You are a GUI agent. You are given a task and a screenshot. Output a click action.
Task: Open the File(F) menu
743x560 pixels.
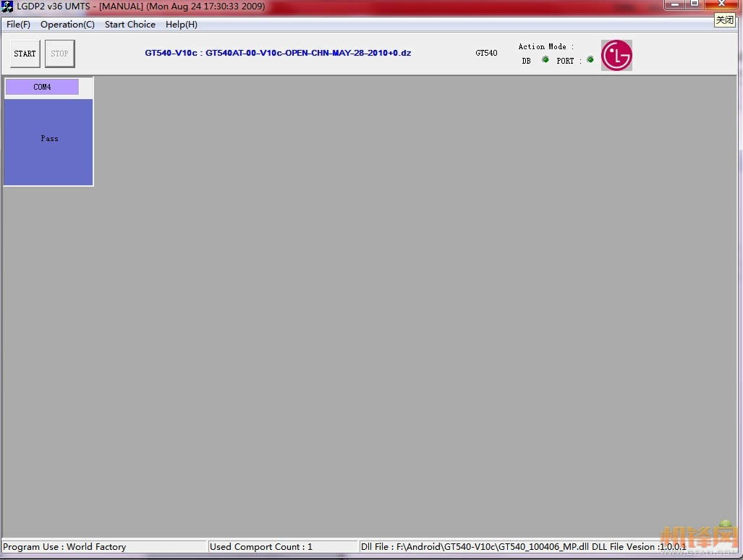click(x=18, y=25)
